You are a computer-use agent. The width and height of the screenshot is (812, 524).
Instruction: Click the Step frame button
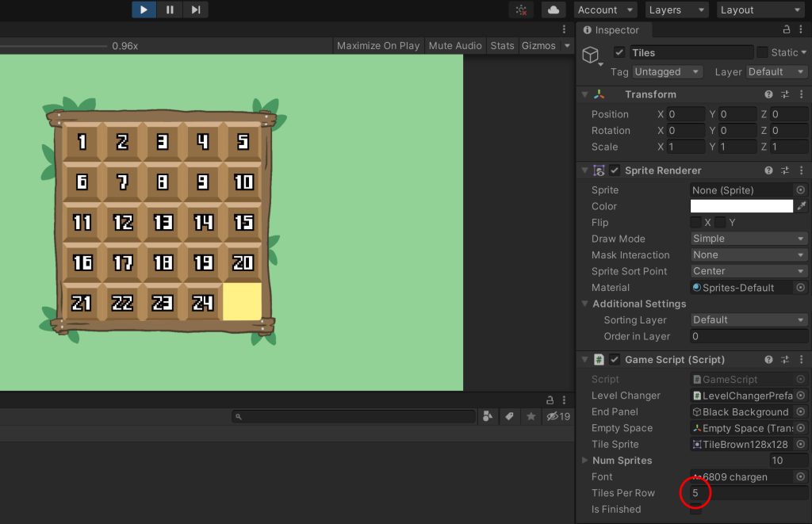[196, 10]
